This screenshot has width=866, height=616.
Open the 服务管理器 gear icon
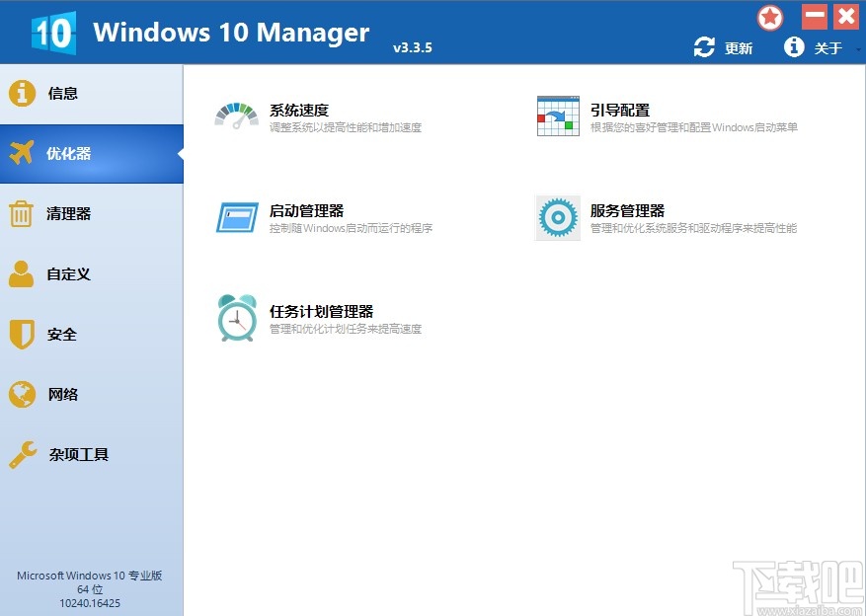pos(556,217)
